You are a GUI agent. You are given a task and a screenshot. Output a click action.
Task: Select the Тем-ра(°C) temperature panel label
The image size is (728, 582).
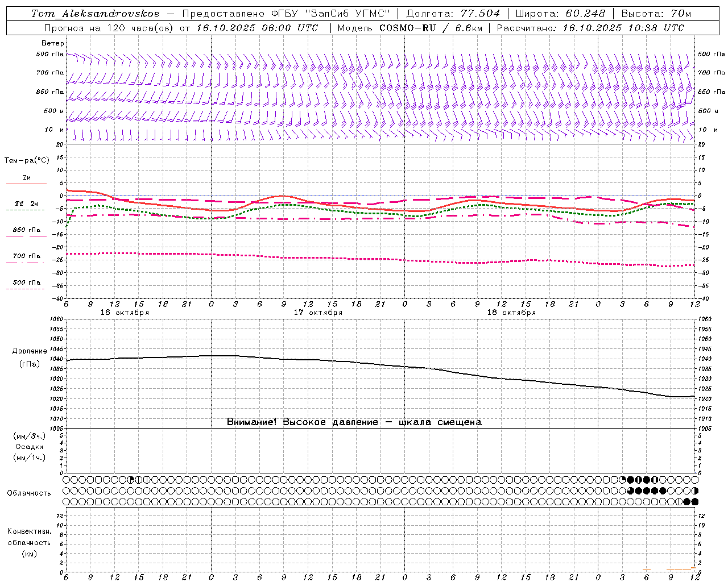tap(27, 161)
